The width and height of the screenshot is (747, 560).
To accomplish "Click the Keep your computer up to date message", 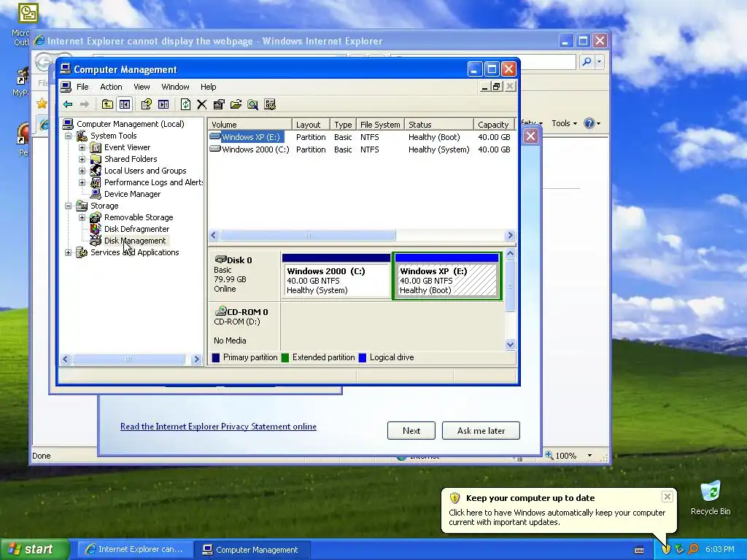I will (557, 517).
